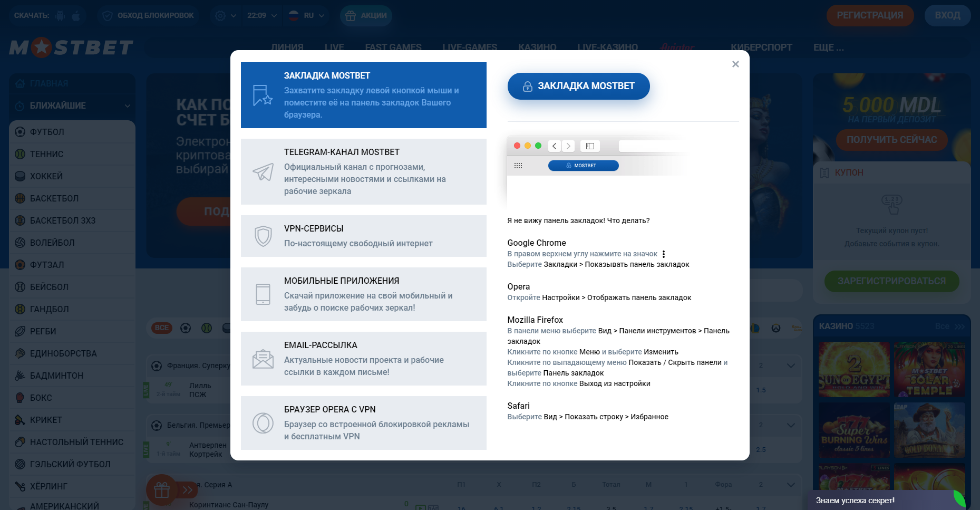Viewport: 980px width, 510px height.
Task: Click the Android download icon
Action: [61, 16]
